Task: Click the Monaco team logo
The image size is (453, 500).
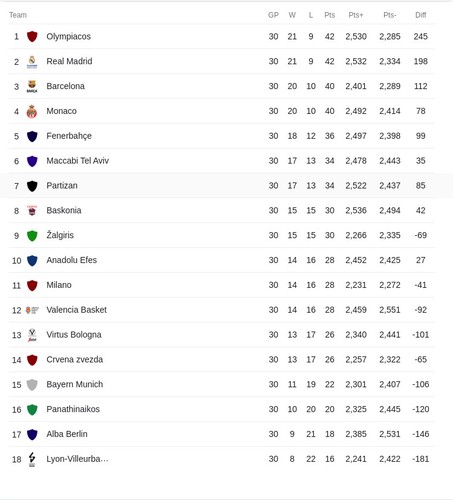Action: point(32,111)
